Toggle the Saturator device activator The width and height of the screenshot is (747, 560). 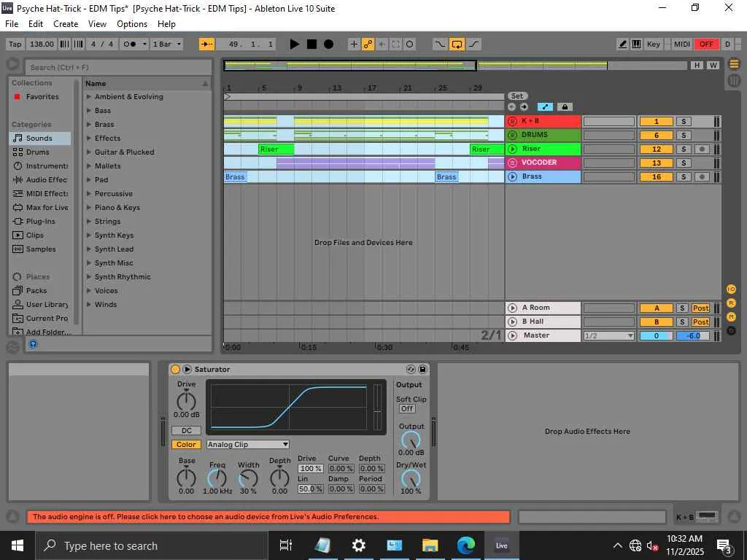(x=175, y=370)
